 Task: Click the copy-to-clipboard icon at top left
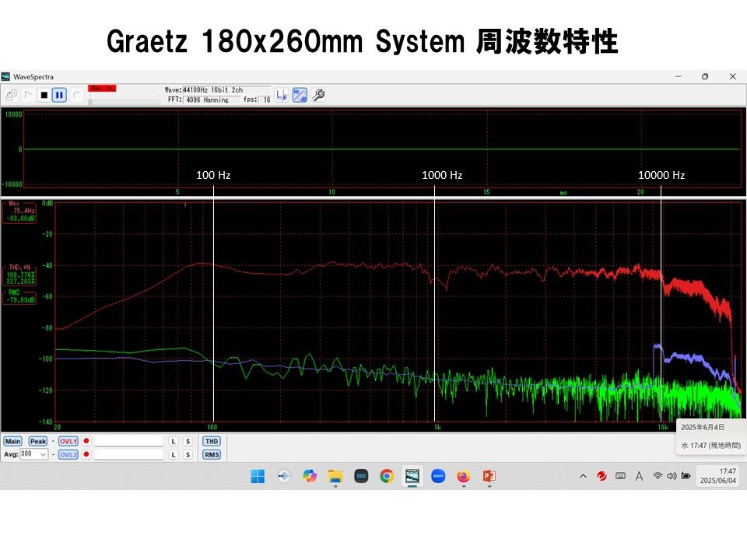tap(12, 93)
